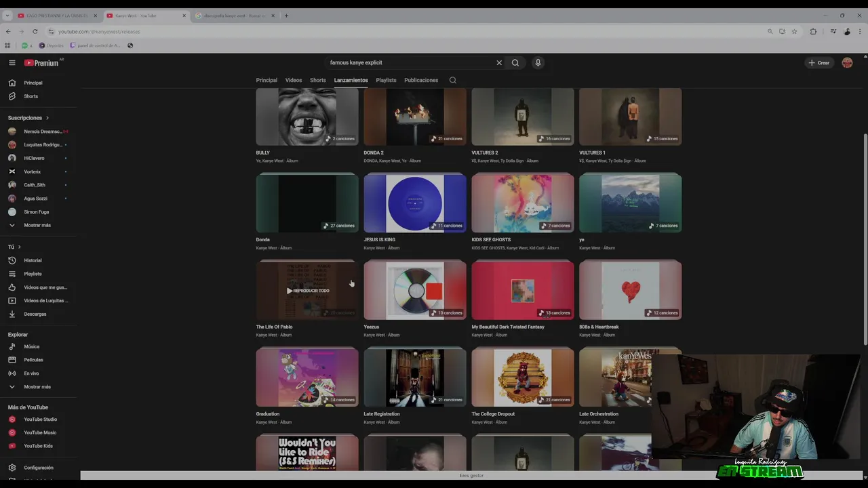Click the Late Registration title
The height and width of the screenshot is (488, 868).
coord(382,414)
